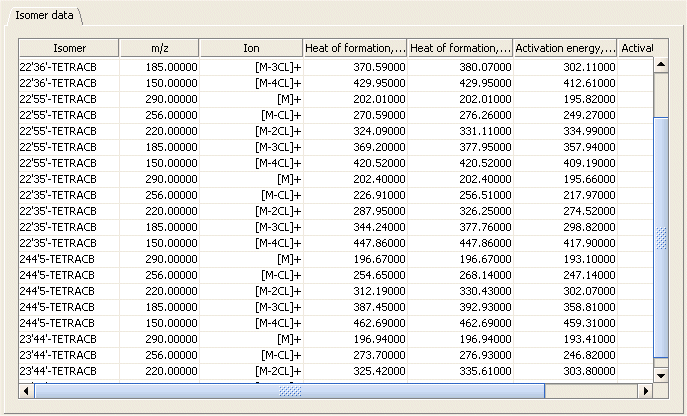Click the vertical scrollbar down arrow
687x416 pixels.
[660, 375]
